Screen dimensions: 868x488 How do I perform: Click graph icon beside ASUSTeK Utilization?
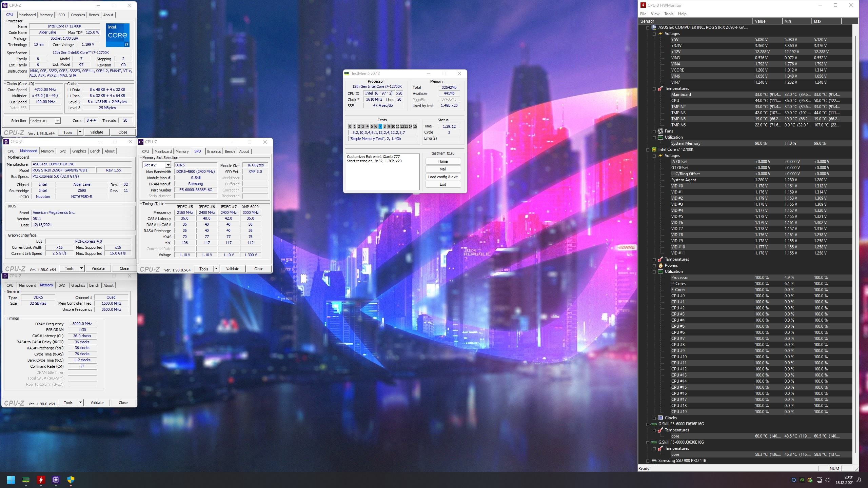point(660,137)
